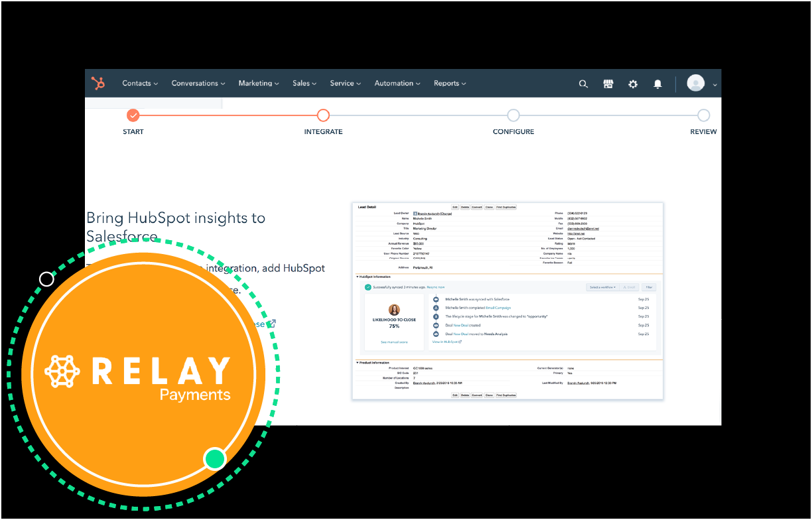Click the 'See manual score' link

[x=394, y=342]
